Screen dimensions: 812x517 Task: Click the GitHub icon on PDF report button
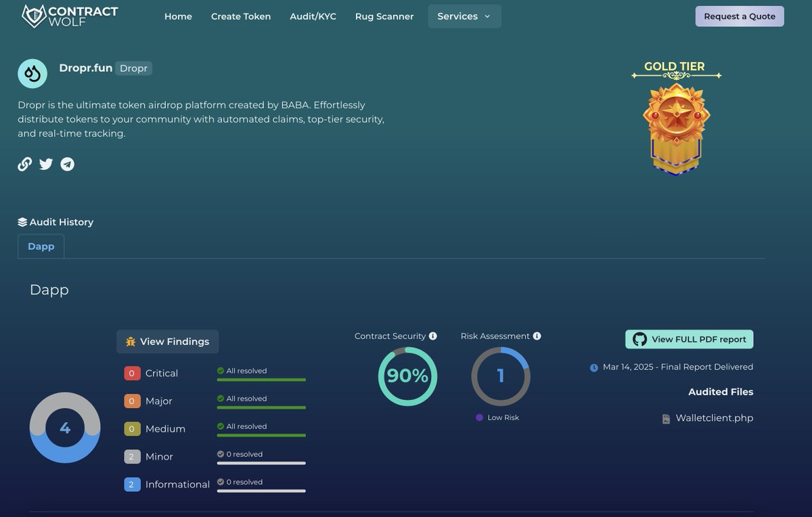[x=639, y=340]
